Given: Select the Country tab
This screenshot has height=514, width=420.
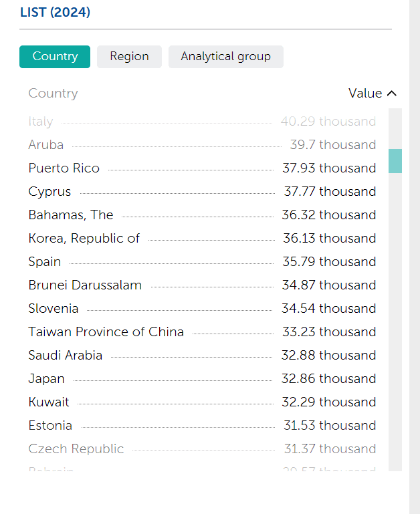Looking at the screenshot, I should (55, 57).
